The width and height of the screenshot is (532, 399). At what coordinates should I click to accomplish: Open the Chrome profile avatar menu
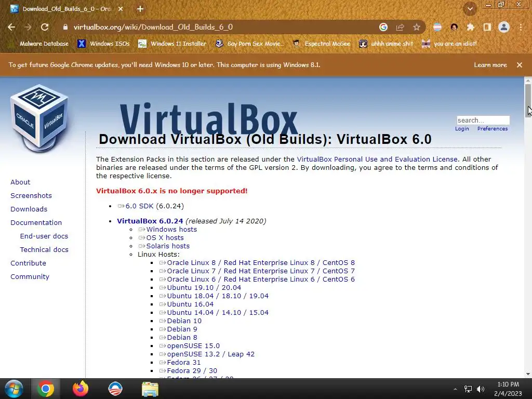pos(504,27)
